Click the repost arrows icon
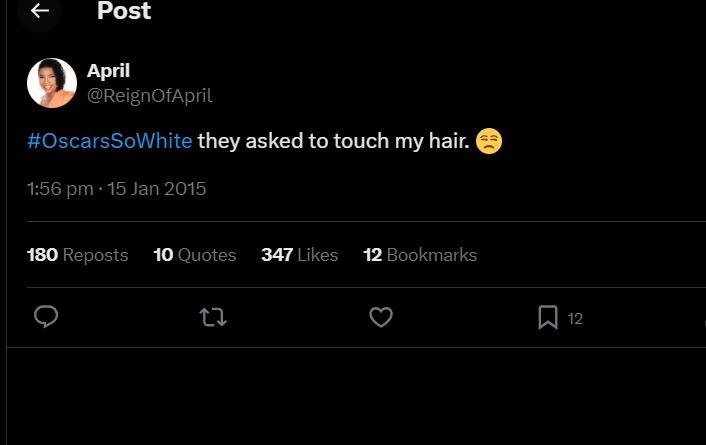 (x=213, y=317)
